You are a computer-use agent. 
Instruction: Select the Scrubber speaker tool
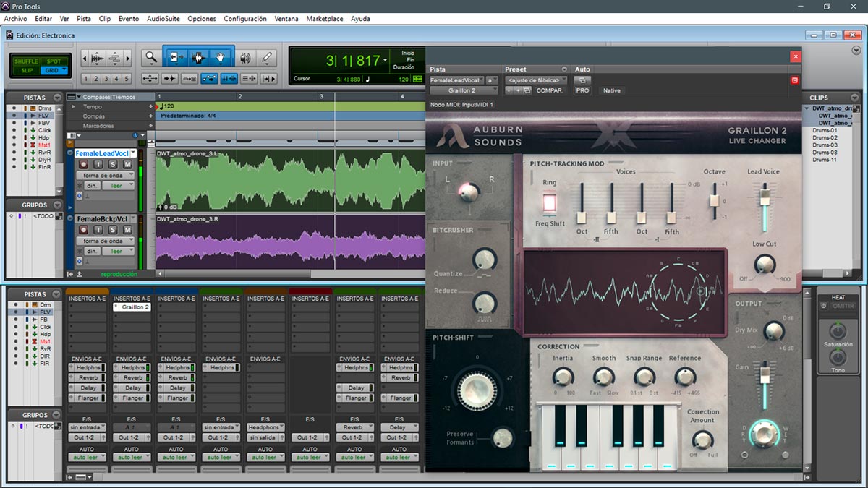(245, 57)
